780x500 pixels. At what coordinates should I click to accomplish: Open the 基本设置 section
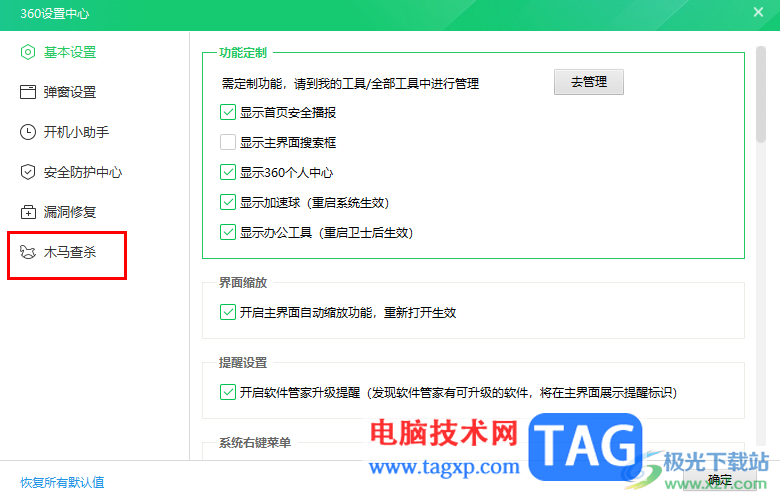coord(70,52)
